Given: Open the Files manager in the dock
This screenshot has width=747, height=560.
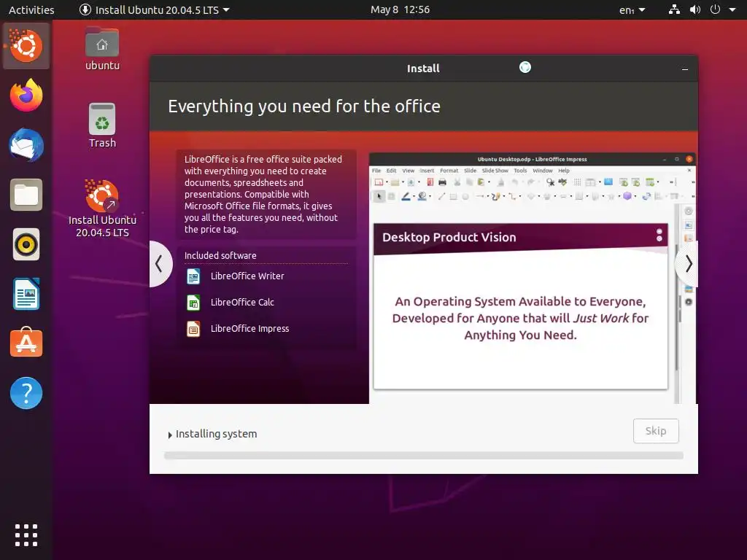Looking at the screenshot, I should point(26,195).
